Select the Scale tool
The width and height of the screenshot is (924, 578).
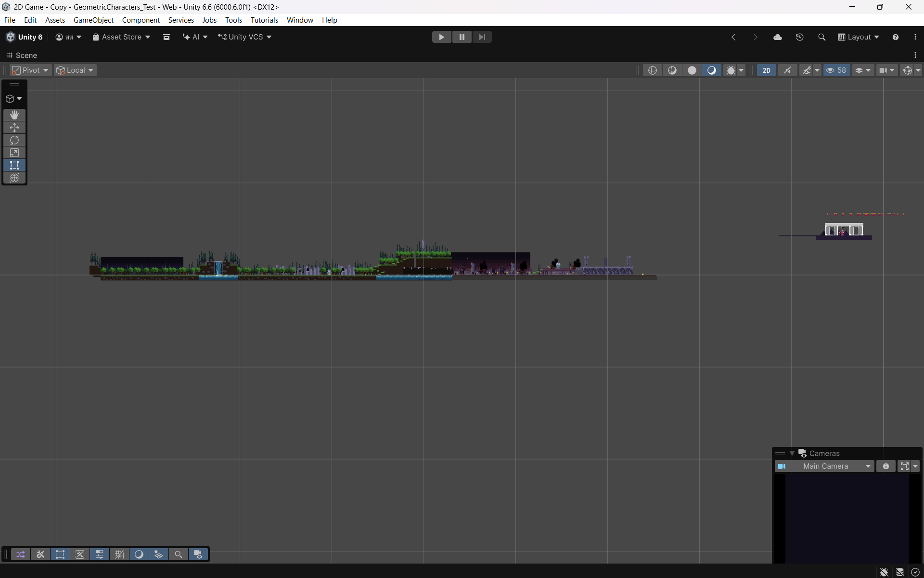(x=14, y=153)
